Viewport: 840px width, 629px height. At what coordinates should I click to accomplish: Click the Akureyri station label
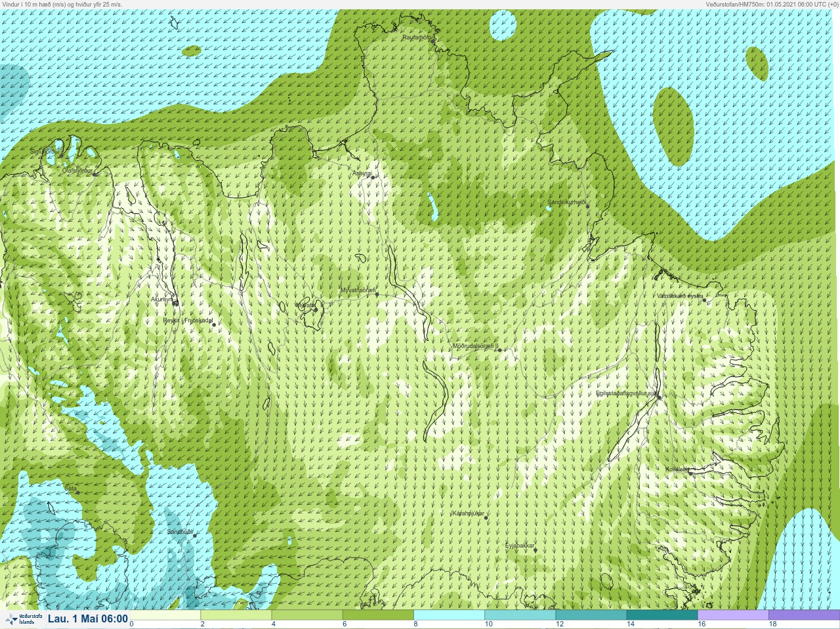(161, 299)
